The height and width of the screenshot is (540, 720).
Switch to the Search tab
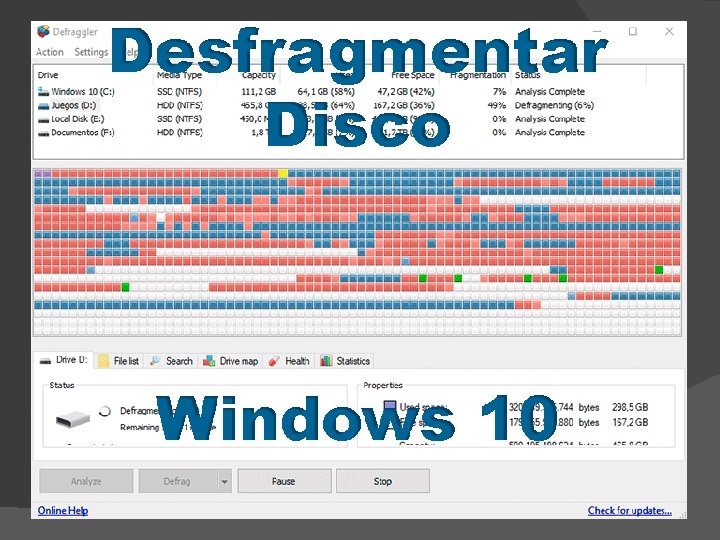coord(171,361)
